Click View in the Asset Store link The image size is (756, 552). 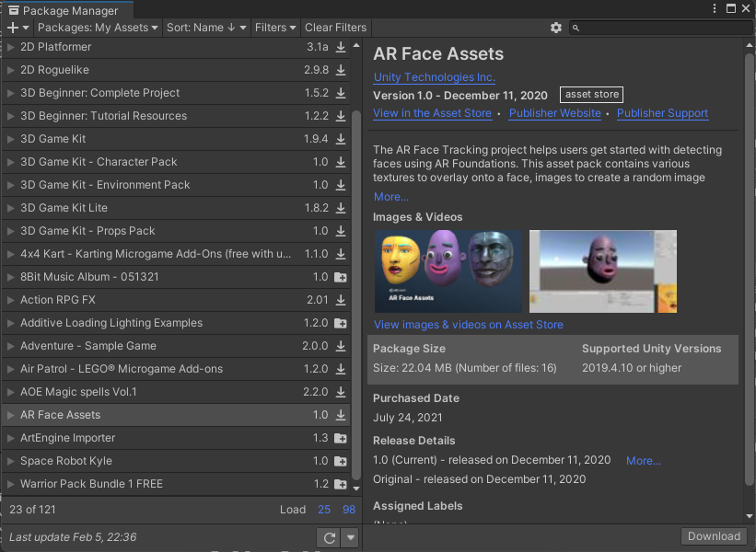[432, 113]
